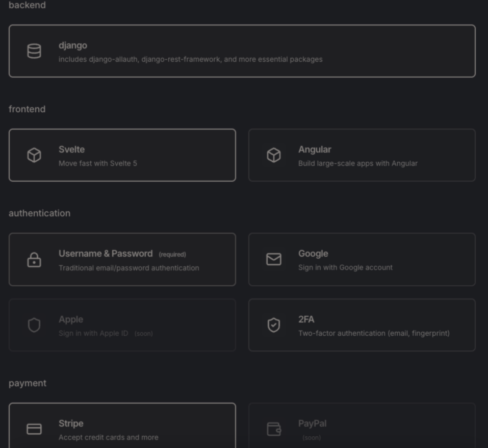
Task: Click the 2FA shield check icon
Action: click(x=274, y=325)
